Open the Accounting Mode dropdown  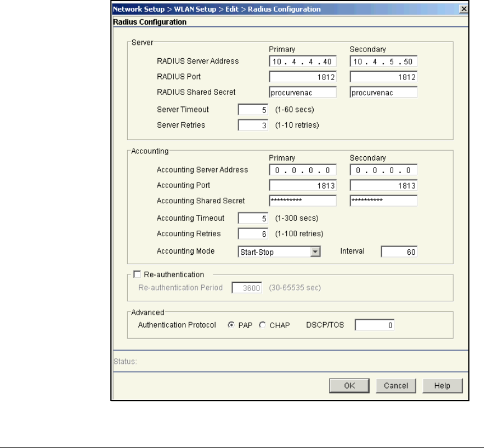pos(279,251)
